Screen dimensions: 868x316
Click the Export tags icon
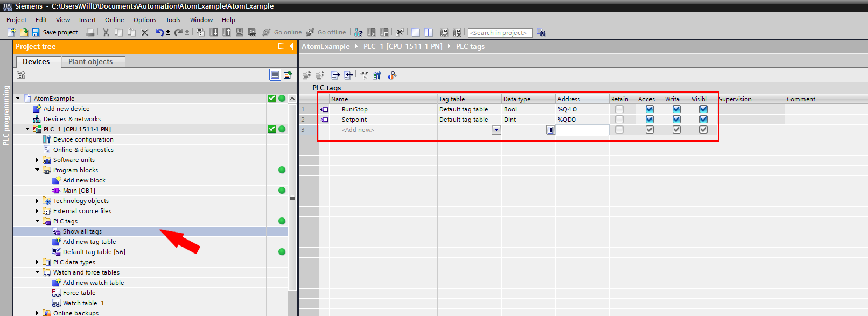pyautogui.click(x=335, y=75)
